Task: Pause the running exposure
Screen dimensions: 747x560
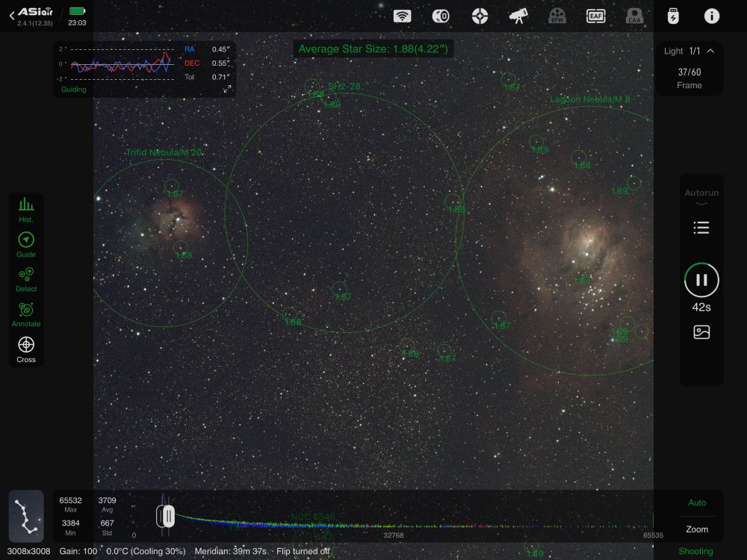Action: (x=701, y=280)
